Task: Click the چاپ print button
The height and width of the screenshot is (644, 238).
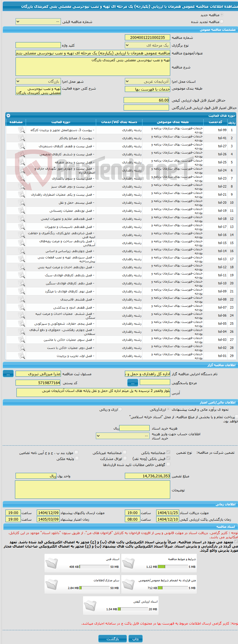Action: point(136,639)
